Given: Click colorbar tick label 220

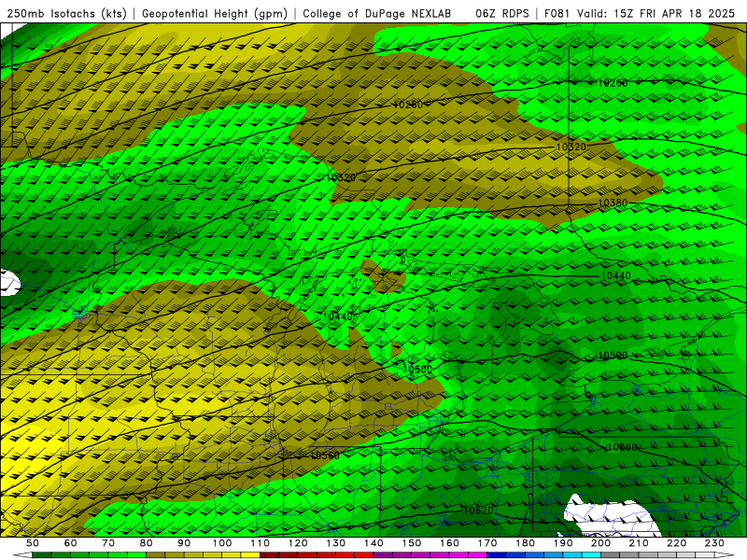Looking at the screenshot, I should [x=676, y=543].
